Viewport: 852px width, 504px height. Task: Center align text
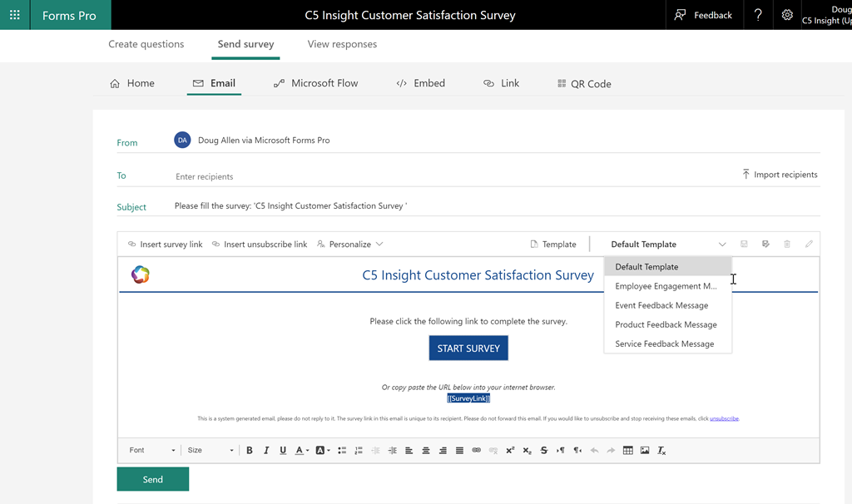coord(426,450)
